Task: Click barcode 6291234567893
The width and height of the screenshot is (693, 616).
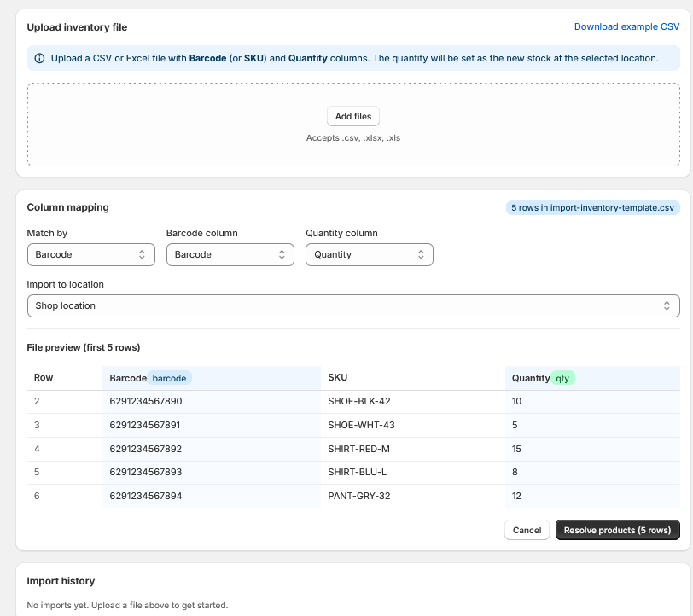Action: 146,472
